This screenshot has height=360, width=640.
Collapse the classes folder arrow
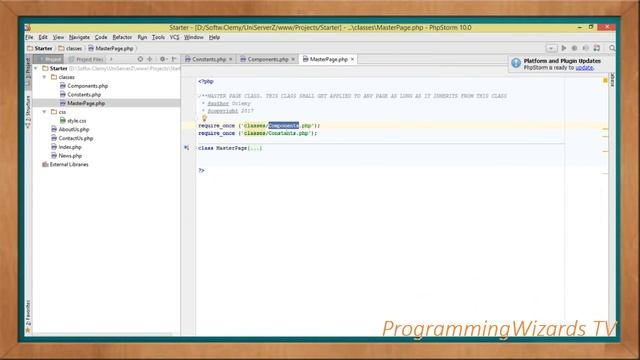coord(44,77)
